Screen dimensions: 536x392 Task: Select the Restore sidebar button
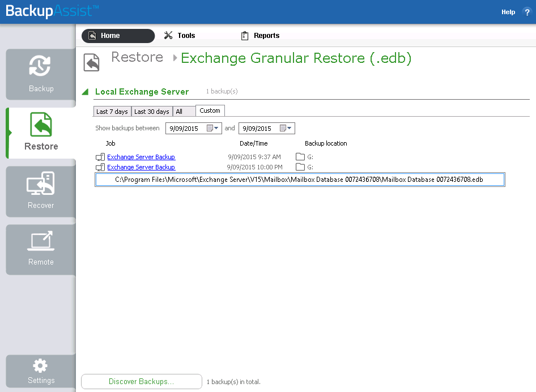pyautogui.click(x=41, y=133)
